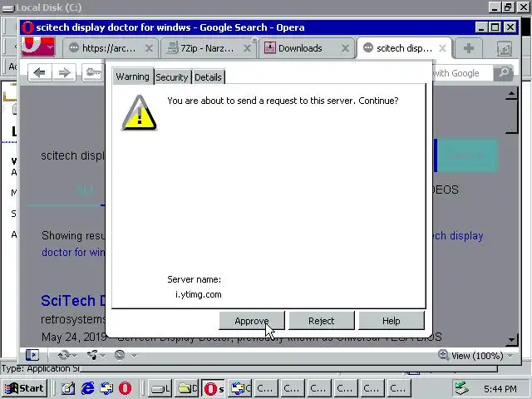
Task: Click the key/wand password icon
Action: [x=93, y=72]
